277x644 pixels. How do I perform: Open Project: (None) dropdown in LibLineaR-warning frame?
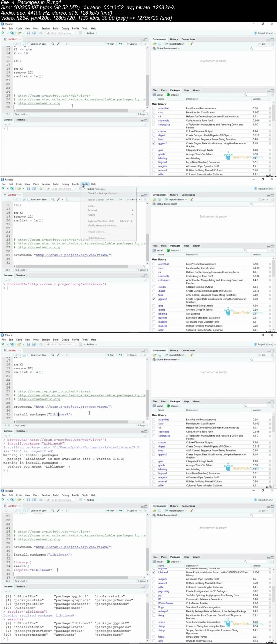[x=265, y=344]
